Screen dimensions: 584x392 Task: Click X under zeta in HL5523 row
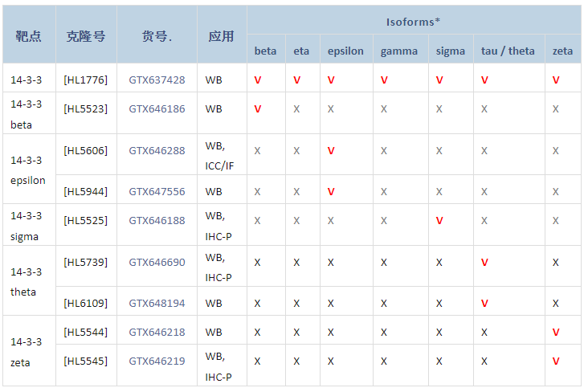pyautogui.click(x=556, y=109)
